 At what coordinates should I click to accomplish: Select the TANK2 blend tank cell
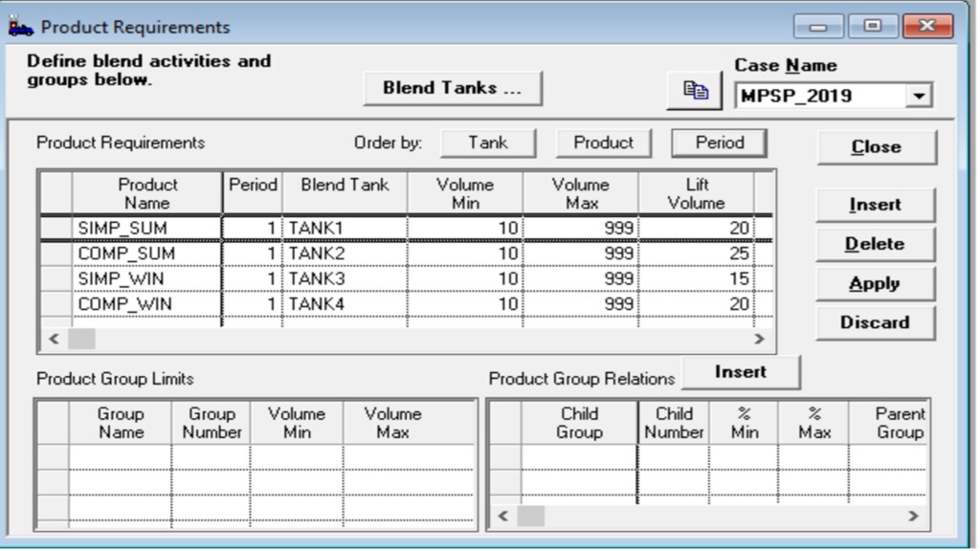tap(345, 253)
